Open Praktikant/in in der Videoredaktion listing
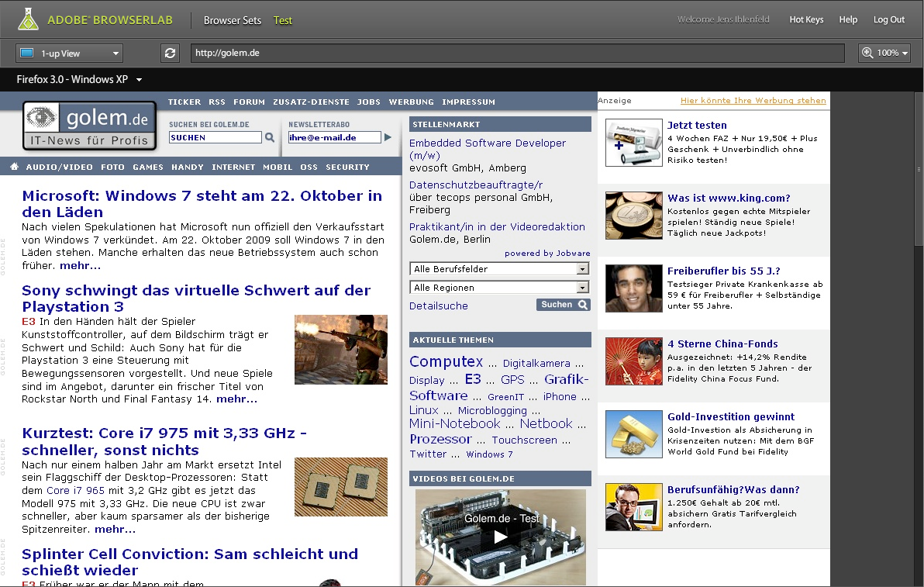 coord(498,227)
